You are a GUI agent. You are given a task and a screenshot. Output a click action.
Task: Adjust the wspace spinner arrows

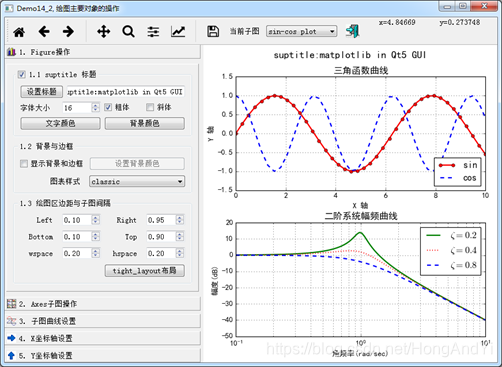click(95, 253)
